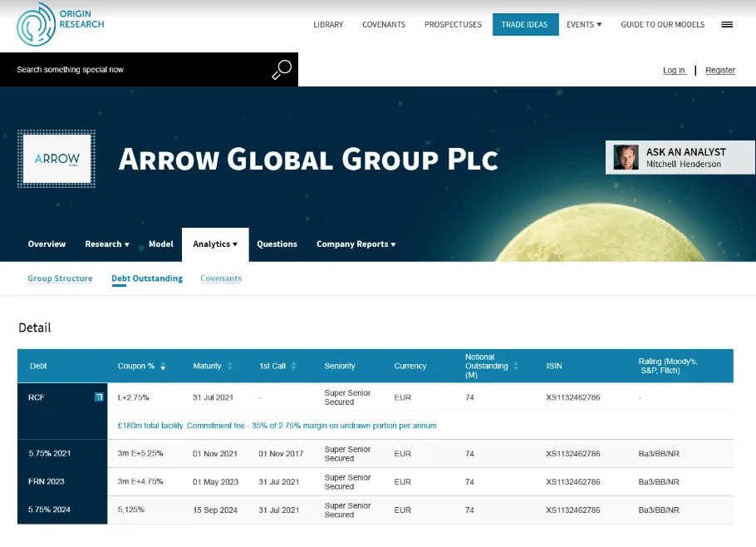756x547 pixels.
Task: Click the Debt column header
Action: (38, 366)
